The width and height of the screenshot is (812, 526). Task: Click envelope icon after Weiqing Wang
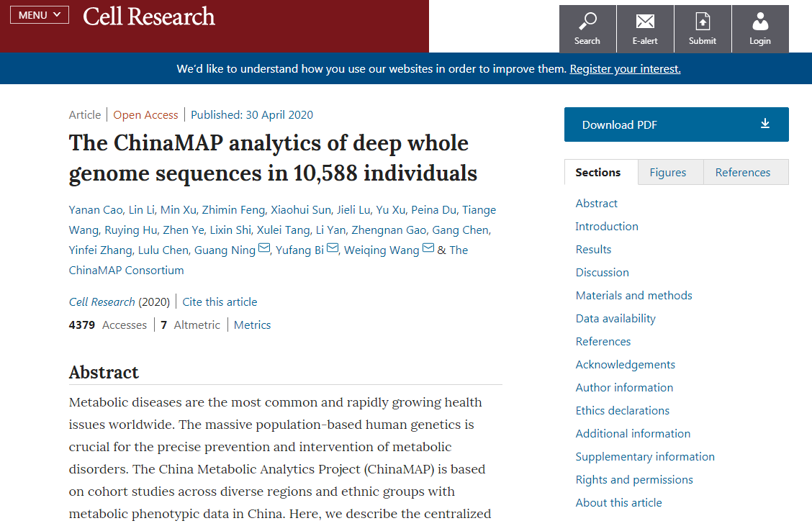(428, 249)
